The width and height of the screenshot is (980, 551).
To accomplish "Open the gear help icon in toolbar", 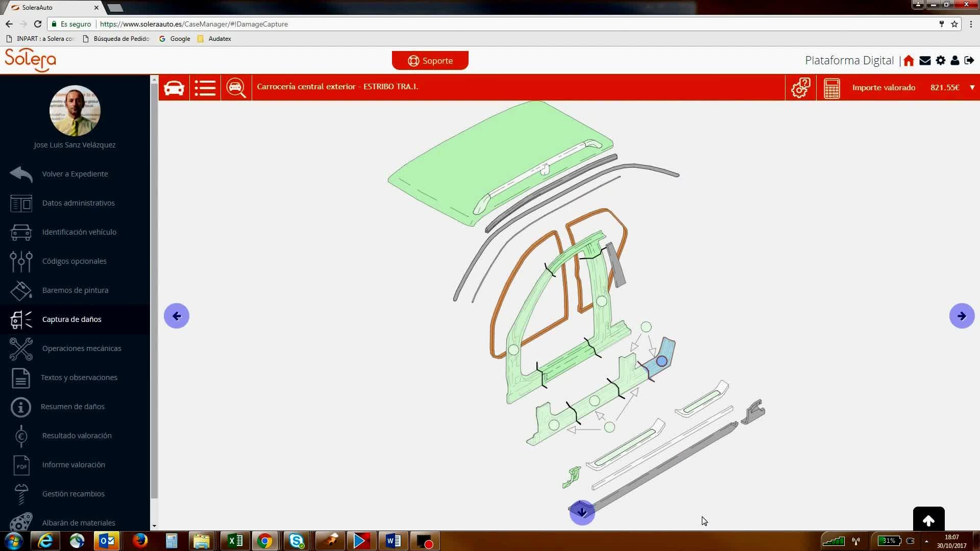I will click(800, 87).
